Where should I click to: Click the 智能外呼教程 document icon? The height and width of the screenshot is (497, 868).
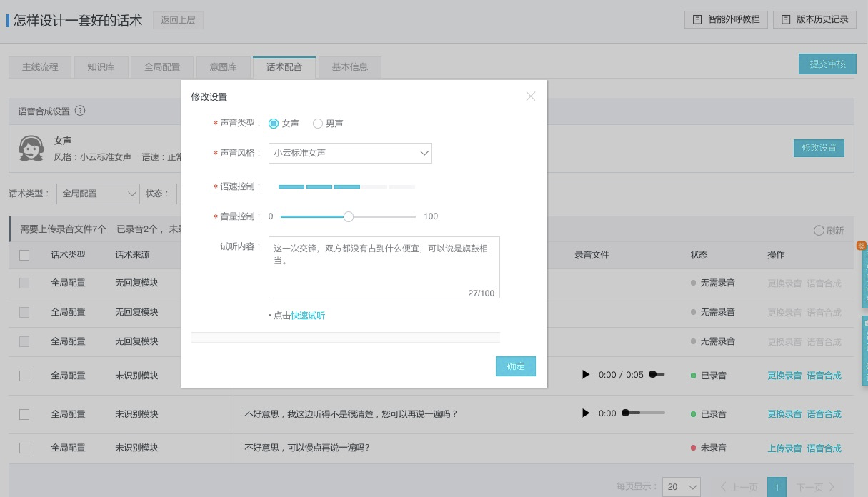click(x=697, y=19)
